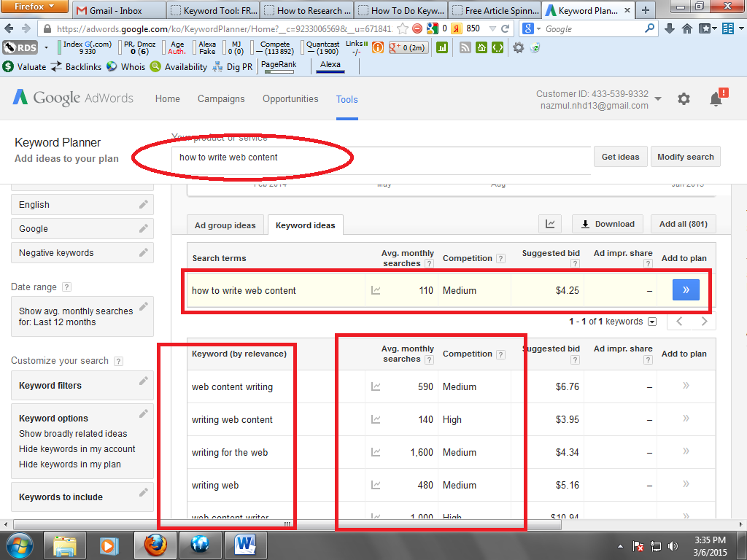Open Firefox from the taskbar
Image resolution: width=747 pixels, height=560 pixels.
(x=155, y=545)
